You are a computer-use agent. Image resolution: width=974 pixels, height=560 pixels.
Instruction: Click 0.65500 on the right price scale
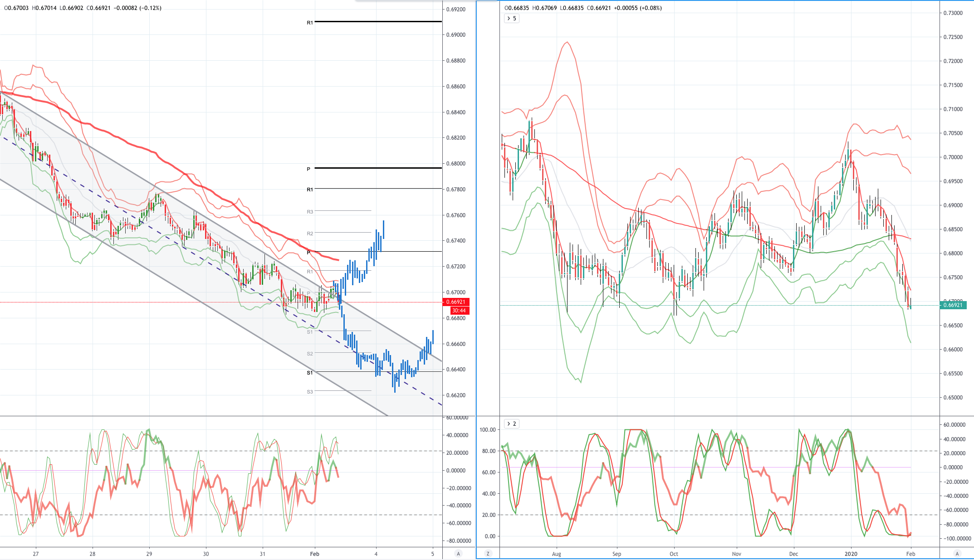tap(953, 374)
